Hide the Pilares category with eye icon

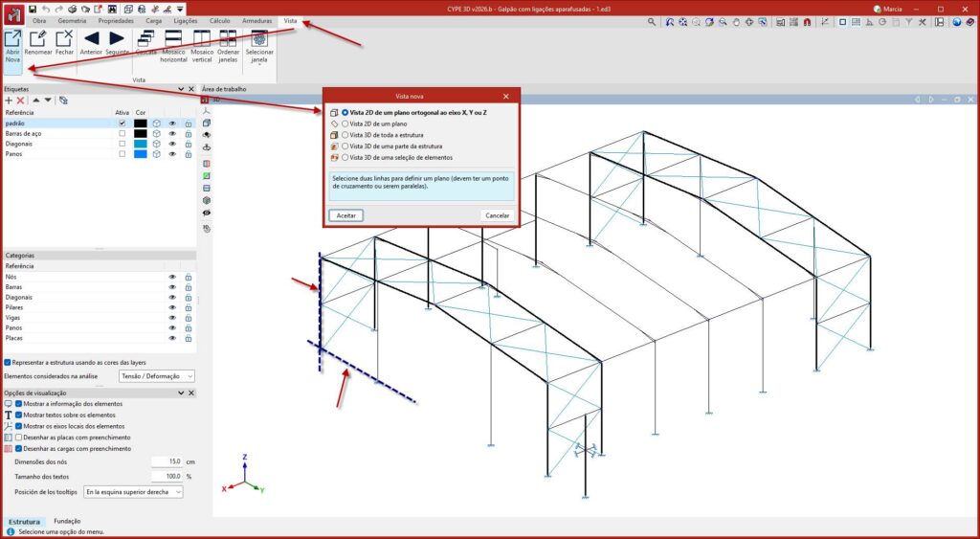point(173,307)
